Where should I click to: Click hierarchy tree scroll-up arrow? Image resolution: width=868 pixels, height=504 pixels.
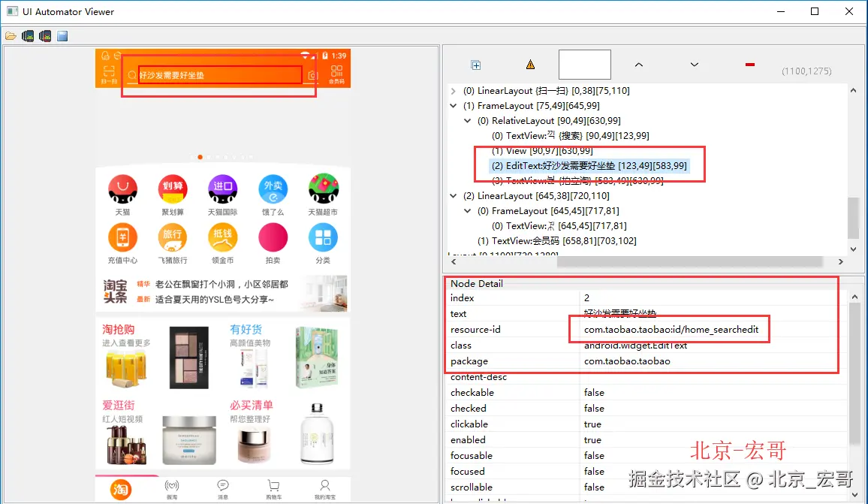[853, 91]
